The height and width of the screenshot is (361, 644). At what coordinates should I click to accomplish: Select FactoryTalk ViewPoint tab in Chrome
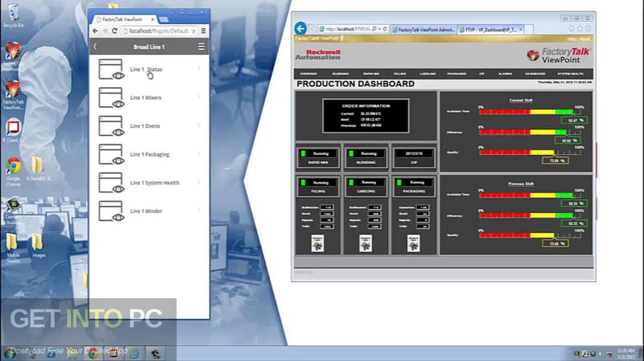124,19
